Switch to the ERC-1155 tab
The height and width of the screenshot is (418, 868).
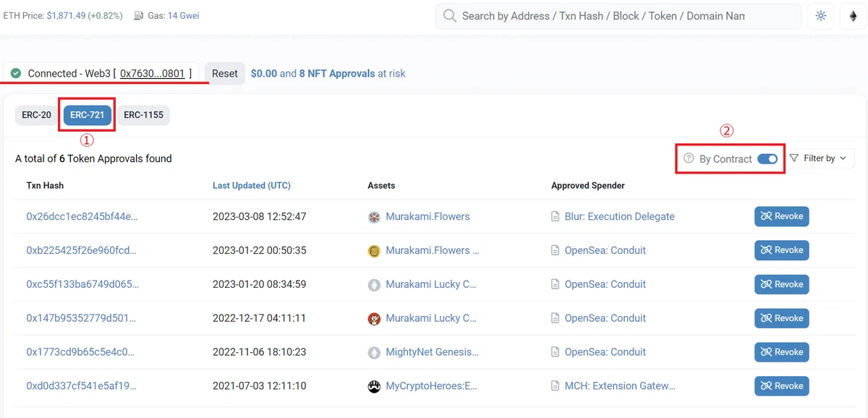pyautogui.click(x=143, y=115)
